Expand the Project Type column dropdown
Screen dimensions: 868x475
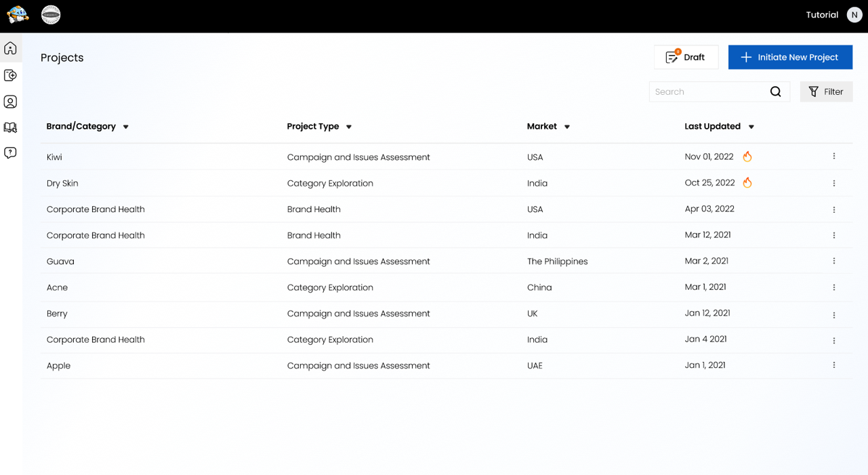coord(349,127)
